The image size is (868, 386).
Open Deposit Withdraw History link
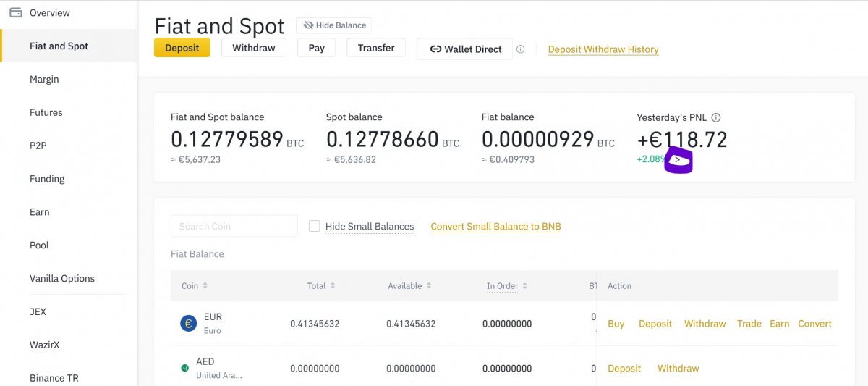point(603,49)
